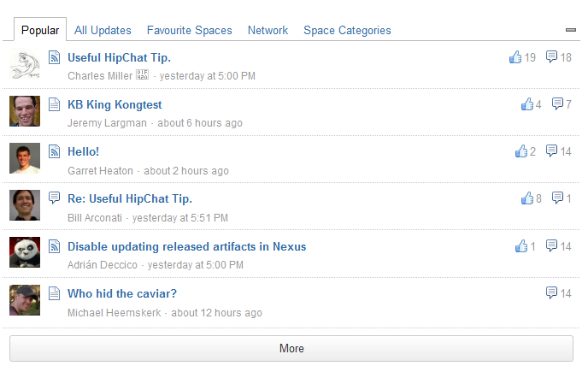
Task: Click comment icon for Hello! post
Action: point(551,151)
